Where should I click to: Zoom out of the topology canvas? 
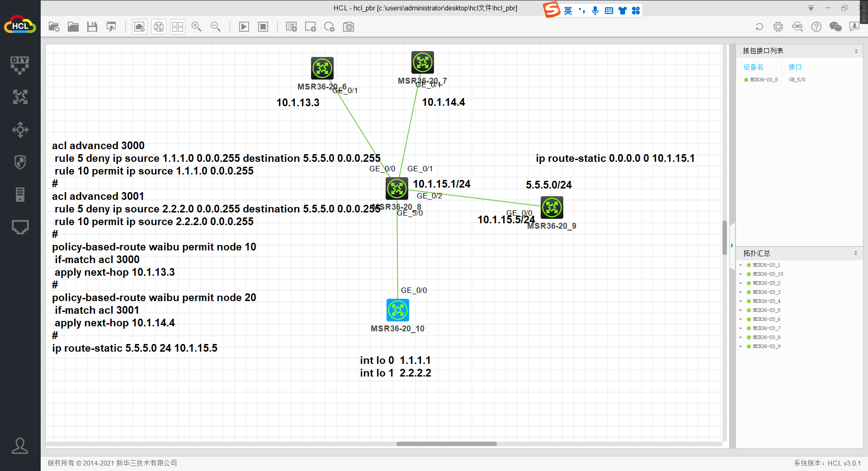pos(216,27)
